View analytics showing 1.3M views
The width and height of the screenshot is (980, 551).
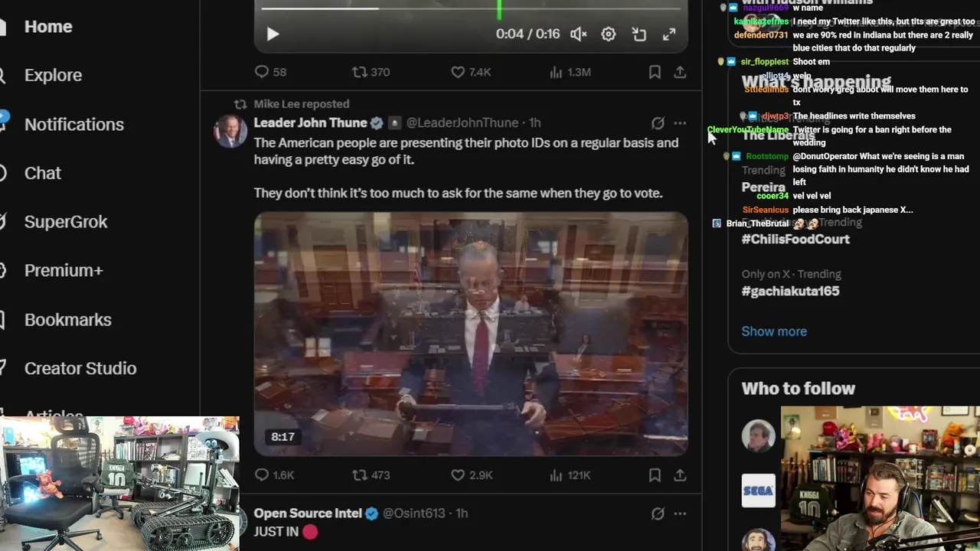570,72
